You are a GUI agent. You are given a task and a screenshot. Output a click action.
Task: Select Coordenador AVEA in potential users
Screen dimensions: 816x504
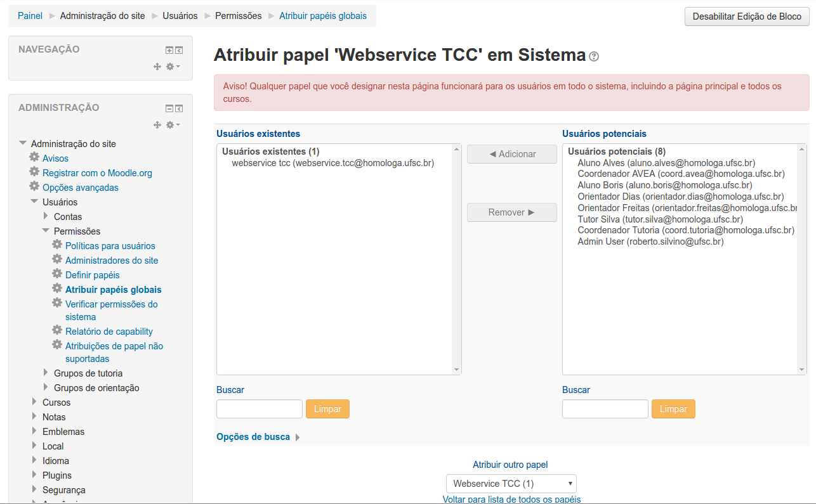681,174
